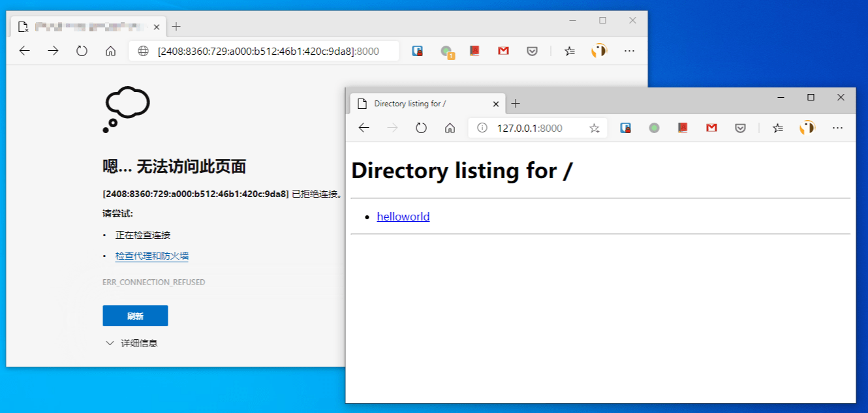868x413 pixels.
Task: Click the extension icon with the orange badge
Action: click(446, 52)
